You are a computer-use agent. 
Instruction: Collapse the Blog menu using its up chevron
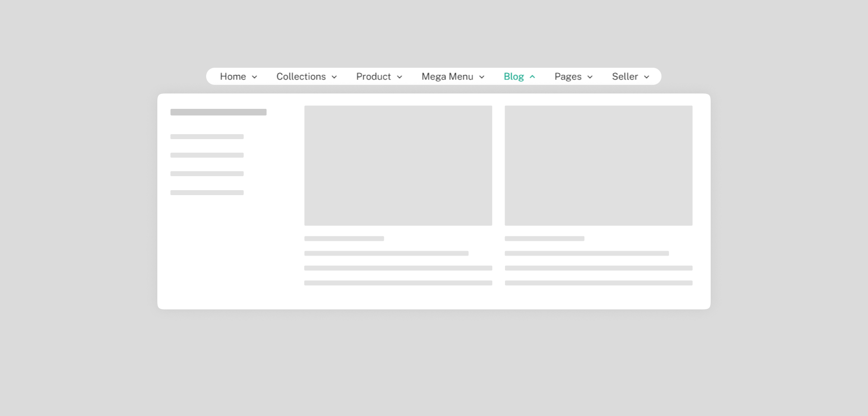532,77
